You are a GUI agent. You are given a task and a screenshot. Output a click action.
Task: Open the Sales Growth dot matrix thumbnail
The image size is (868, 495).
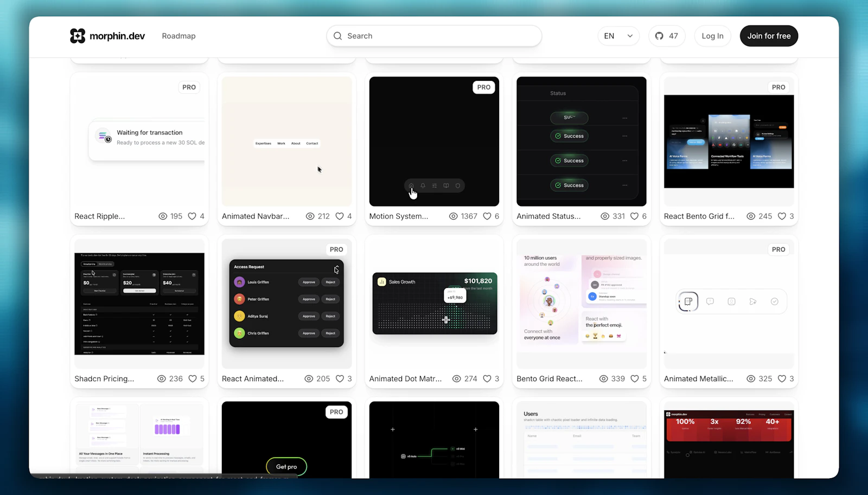434,304
